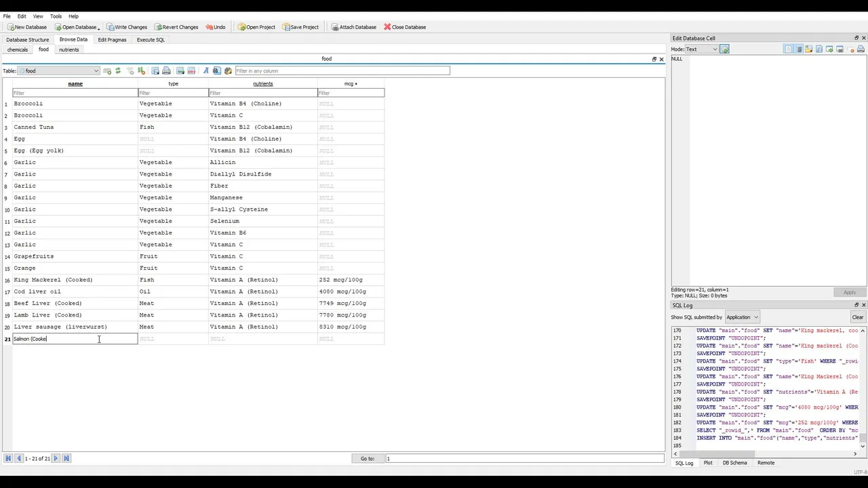Switch to the Remote tab
Image resolution: width=868 pixels, height=488 pixels.
coord(766,463)
